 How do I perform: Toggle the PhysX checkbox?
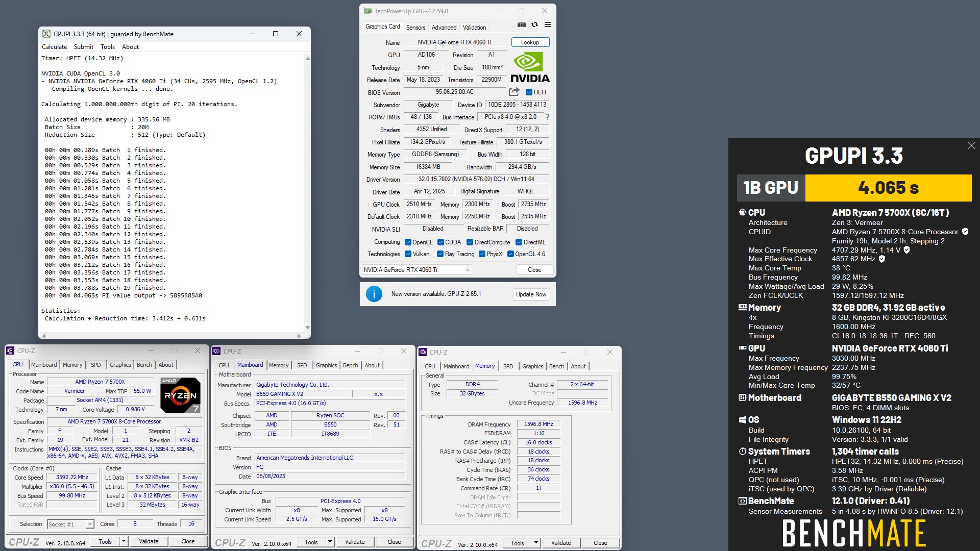pyautogui.click(x=482, y=254)
